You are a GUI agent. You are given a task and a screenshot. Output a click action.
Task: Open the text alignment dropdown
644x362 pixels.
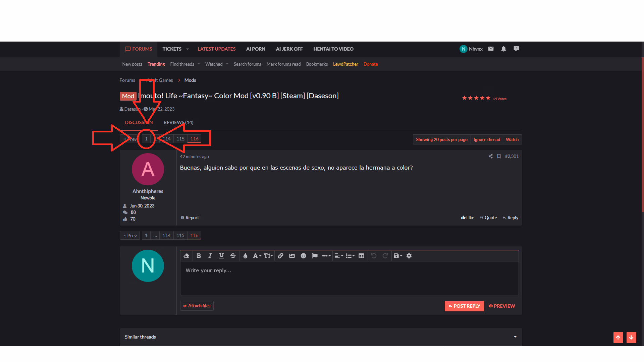click(339, 256)
